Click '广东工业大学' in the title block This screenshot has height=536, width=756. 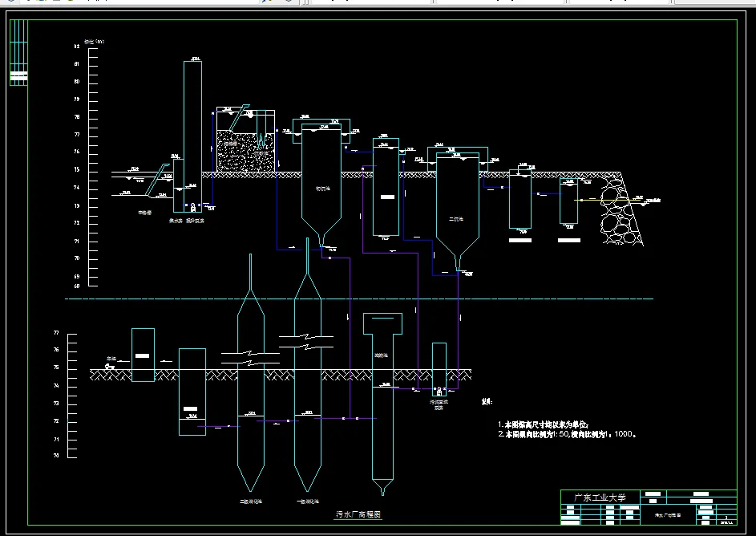[600, 497]
